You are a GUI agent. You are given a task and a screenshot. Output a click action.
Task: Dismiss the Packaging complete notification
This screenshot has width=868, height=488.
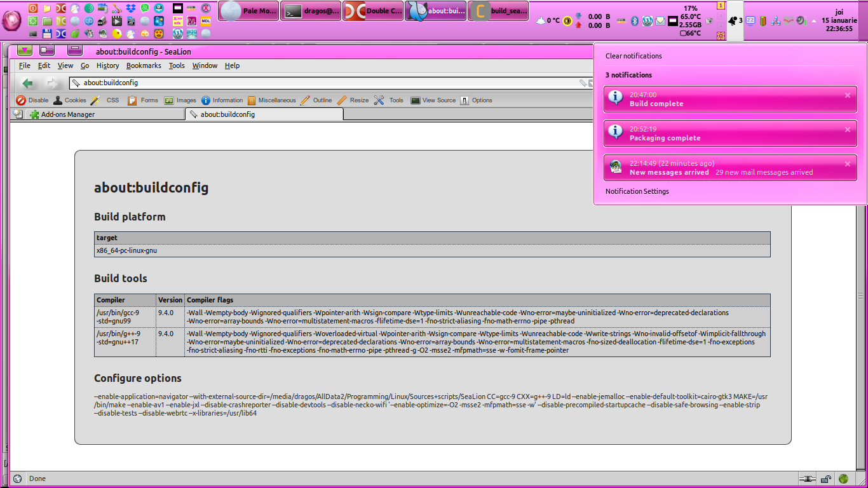847,130
